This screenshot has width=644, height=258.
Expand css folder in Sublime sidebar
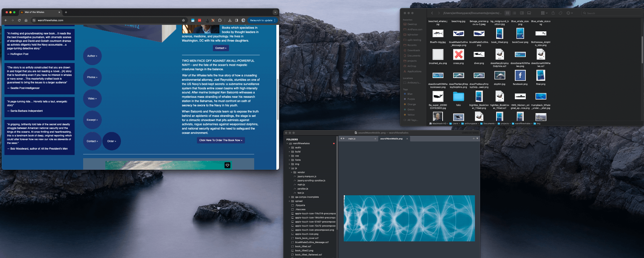tap(290, 156)
